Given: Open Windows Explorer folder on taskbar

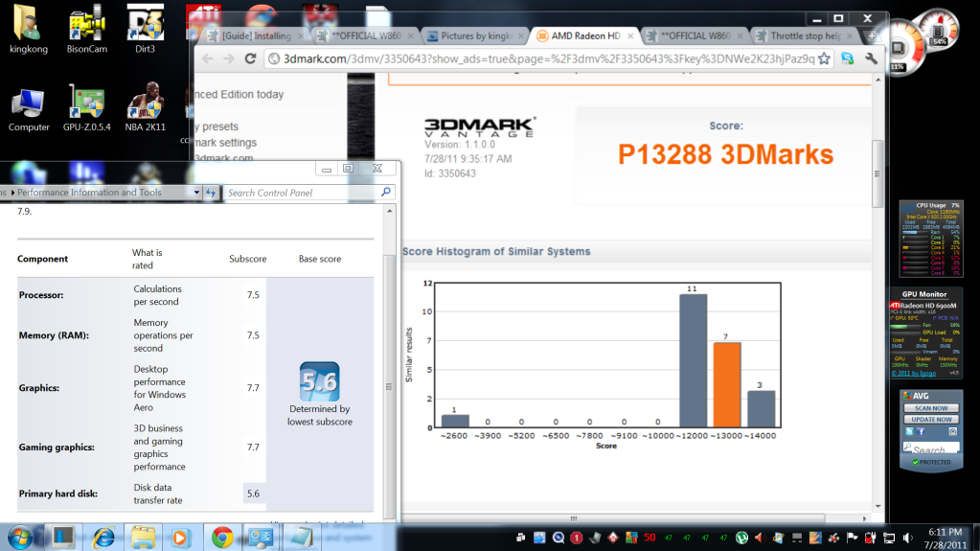Looking at the screenshot, I should (x=143, y=538).
